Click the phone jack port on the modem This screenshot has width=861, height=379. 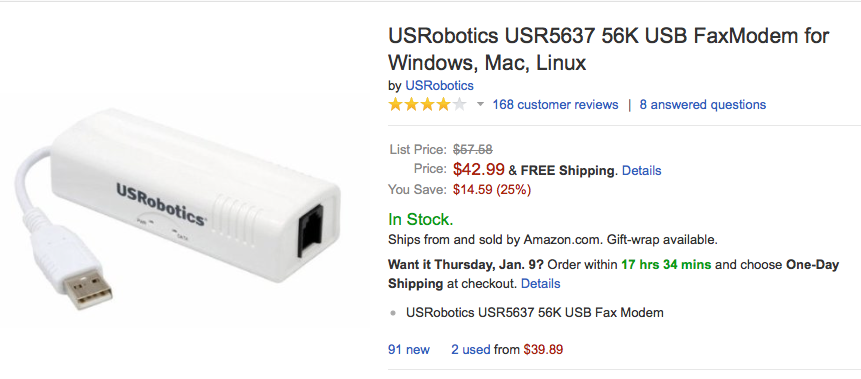(x=311, y=230)
